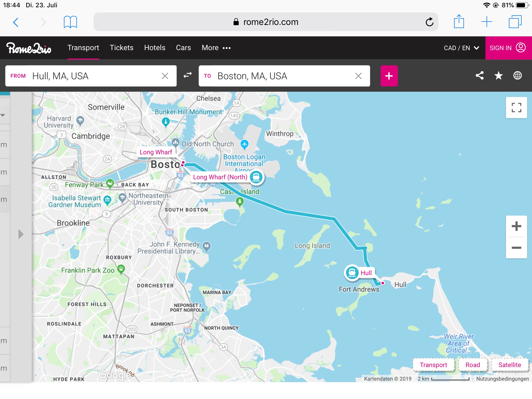Viewport: 532px width, 399px height.
Task: Click the SIGN IN button
Action: click(508, 48)
